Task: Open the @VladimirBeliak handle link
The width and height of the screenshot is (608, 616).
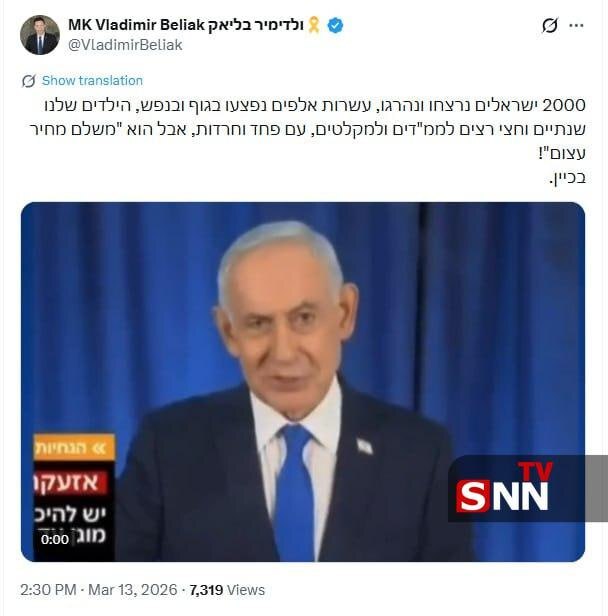Action: pyautogui.click(x=125, y=45)
